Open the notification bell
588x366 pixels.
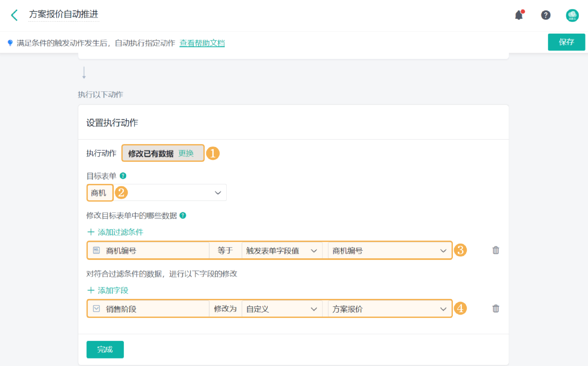(x=519, y=15)
